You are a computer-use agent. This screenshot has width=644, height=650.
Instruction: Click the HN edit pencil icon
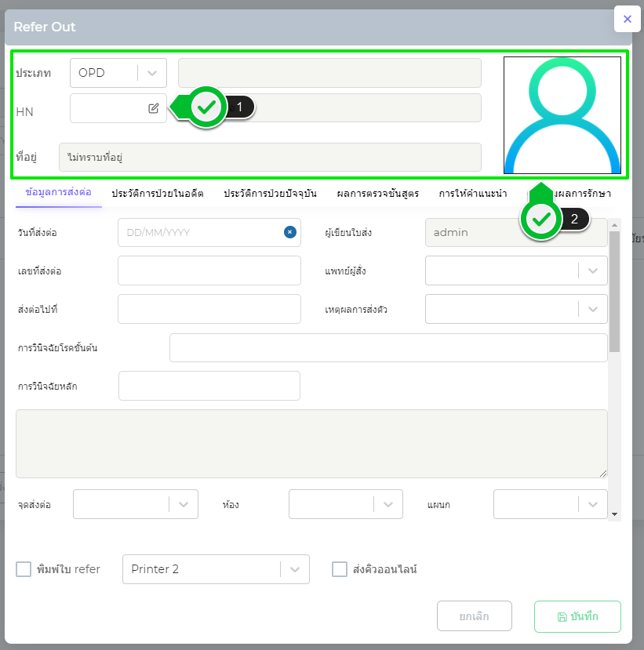pos(154,108)
